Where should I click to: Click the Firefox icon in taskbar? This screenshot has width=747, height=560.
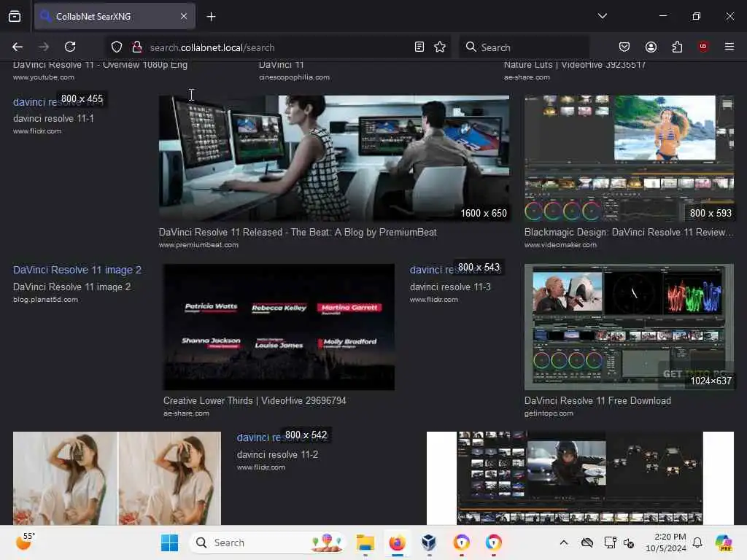pos(397,542)
